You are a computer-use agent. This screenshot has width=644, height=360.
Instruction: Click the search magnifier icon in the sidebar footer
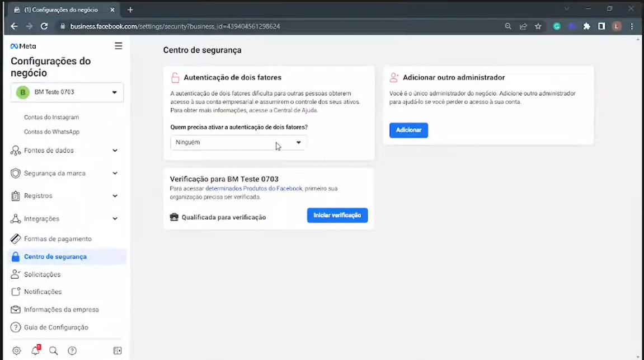click(53, 350)
